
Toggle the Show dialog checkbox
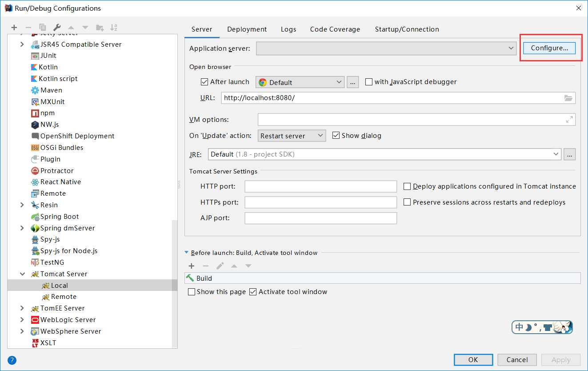tap(336, 136)
